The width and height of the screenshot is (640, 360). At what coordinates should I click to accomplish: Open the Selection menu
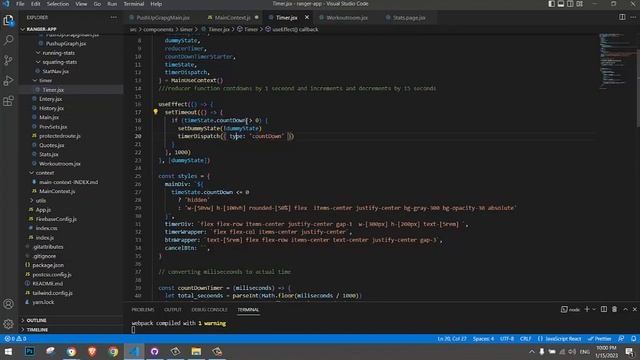point(58,4)
